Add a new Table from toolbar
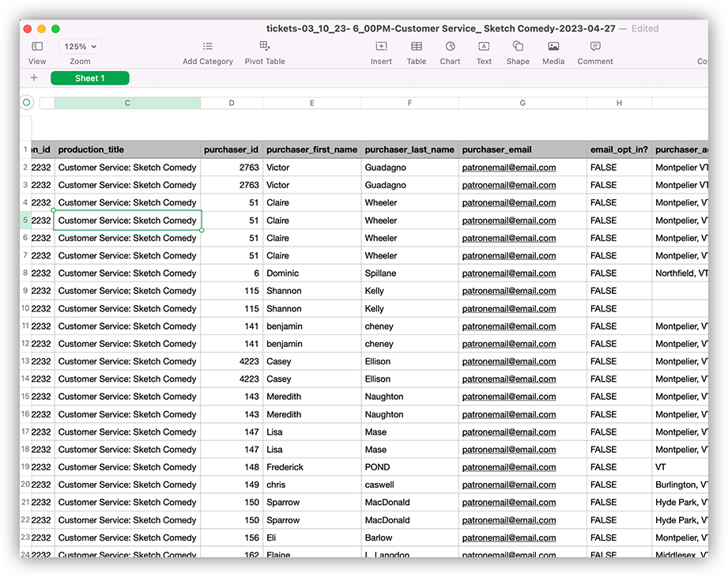The width and height of the screenshot is (728, 577). (416, 47)
